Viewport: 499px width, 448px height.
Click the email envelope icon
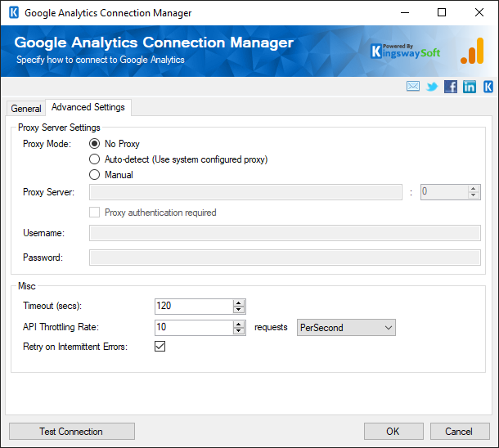pos(413,86)
